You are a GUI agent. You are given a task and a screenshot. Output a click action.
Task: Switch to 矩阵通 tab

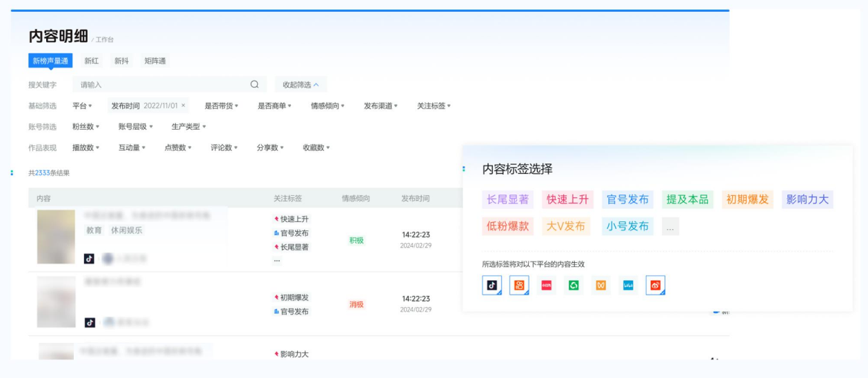[x=155, y=61]
